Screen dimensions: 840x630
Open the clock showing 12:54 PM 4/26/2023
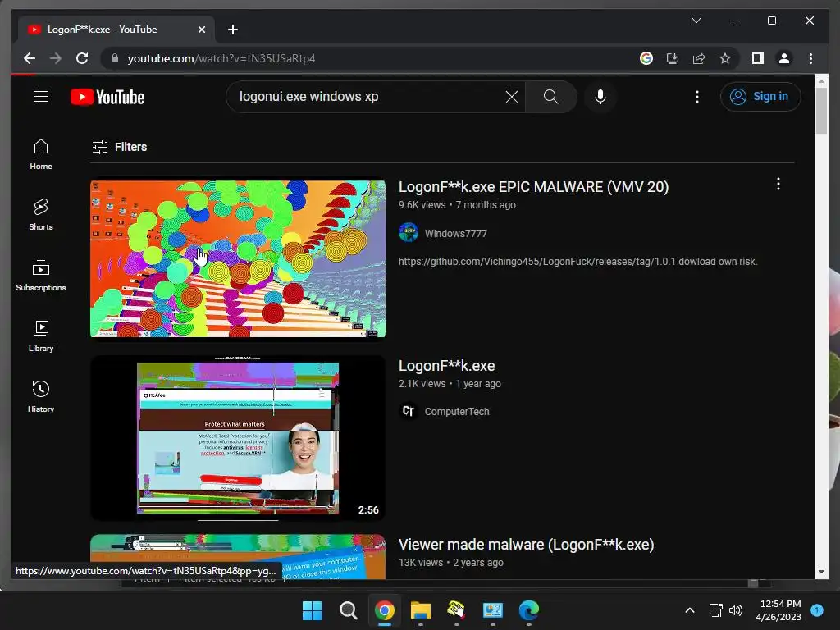tap(778, 610)
